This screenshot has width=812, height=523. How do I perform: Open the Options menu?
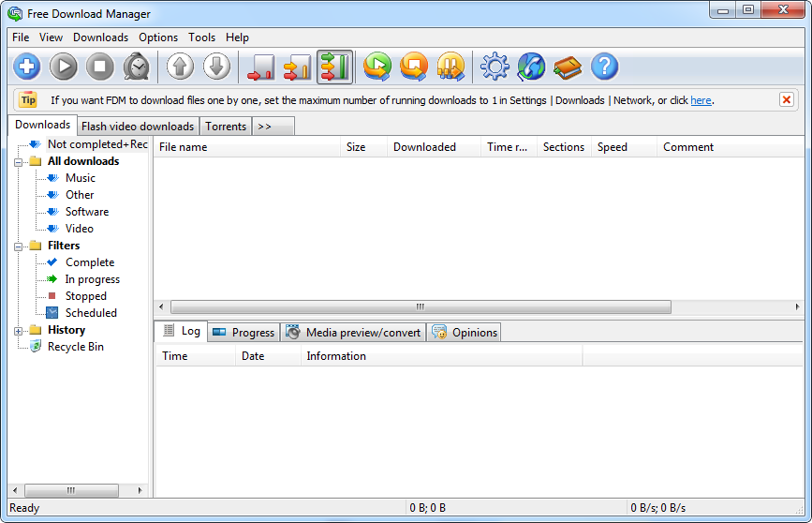pos(158,37)
